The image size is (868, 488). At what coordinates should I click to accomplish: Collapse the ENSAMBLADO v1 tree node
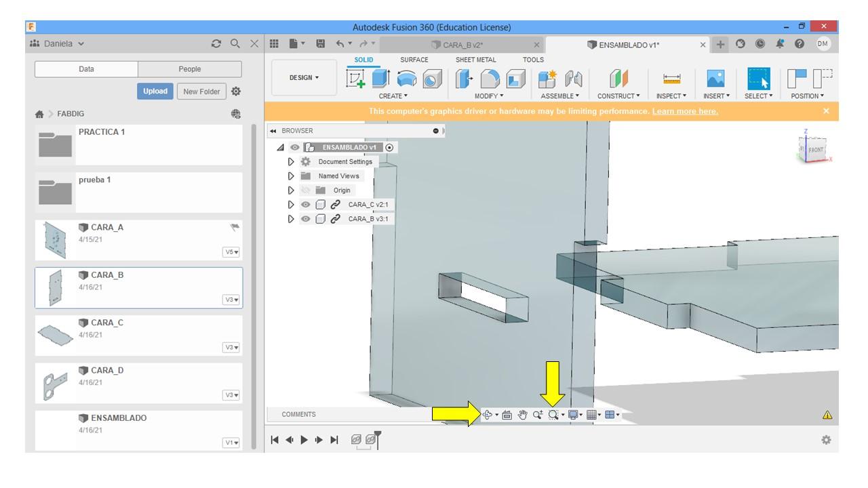[x=281, y=148]
